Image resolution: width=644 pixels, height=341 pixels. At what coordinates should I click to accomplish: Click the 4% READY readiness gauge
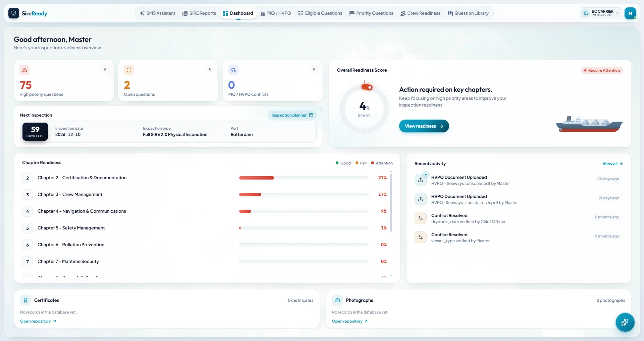(364, 109)
